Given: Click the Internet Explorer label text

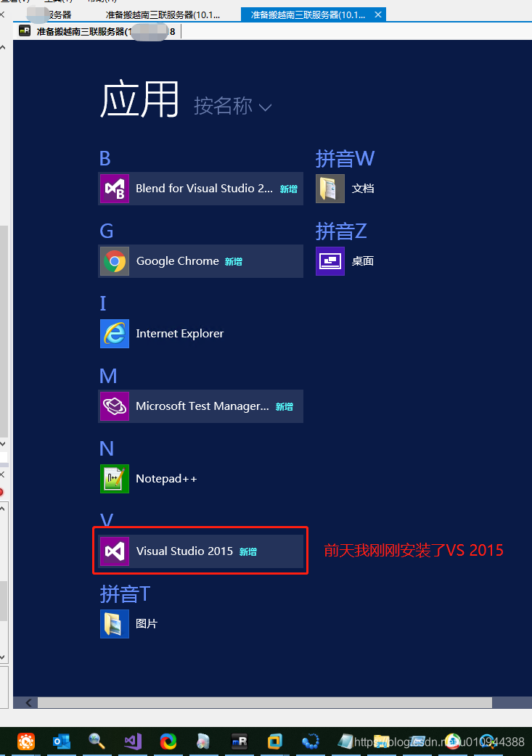Looking at the screenshot, I should point(179,334).
